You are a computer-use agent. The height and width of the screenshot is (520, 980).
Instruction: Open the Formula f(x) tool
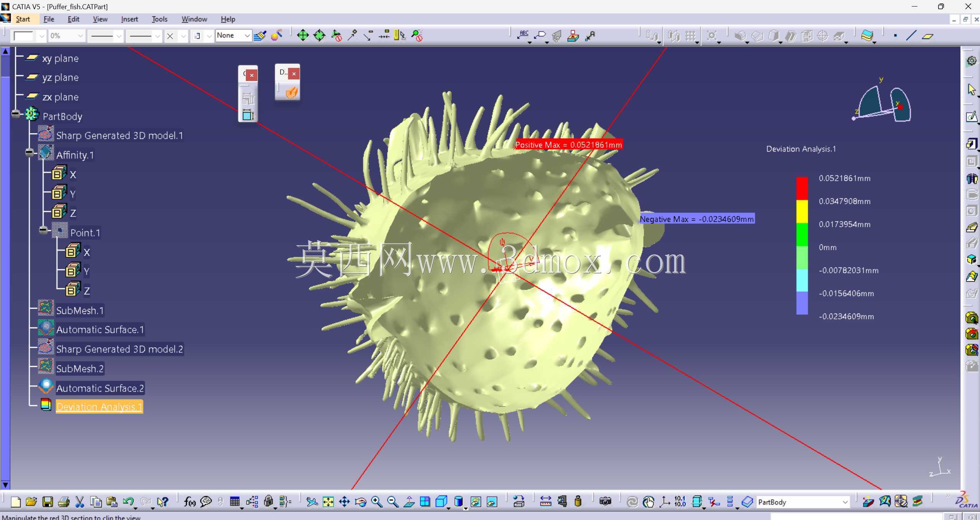(x=189, y=502)
